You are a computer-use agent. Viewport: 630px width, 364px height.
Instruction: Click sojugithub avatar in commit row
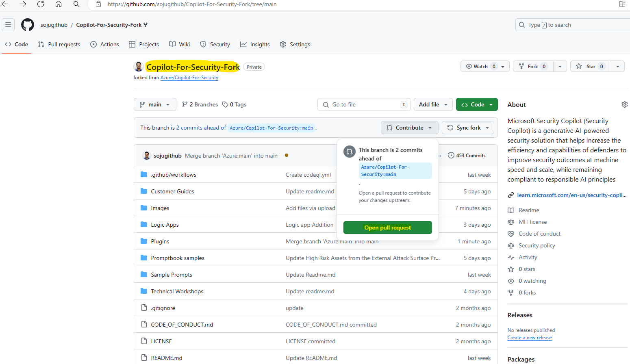(147, 156)
